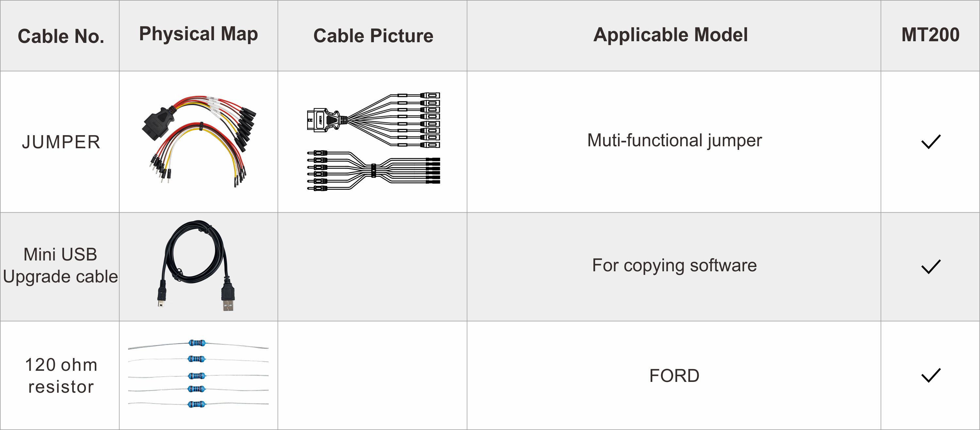
Task: Click the Applicable Model column header
Action: point(670,35)
